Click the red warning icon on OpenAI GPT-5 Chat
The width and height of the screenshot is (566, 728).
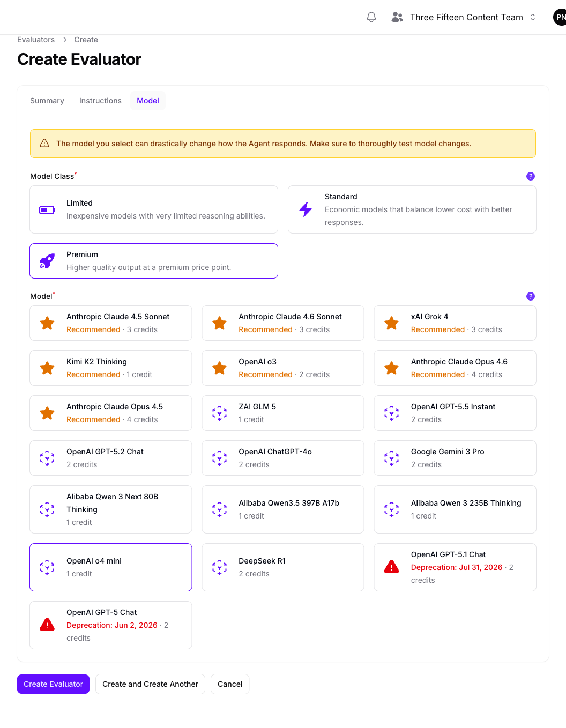click(x=47, y=625)
